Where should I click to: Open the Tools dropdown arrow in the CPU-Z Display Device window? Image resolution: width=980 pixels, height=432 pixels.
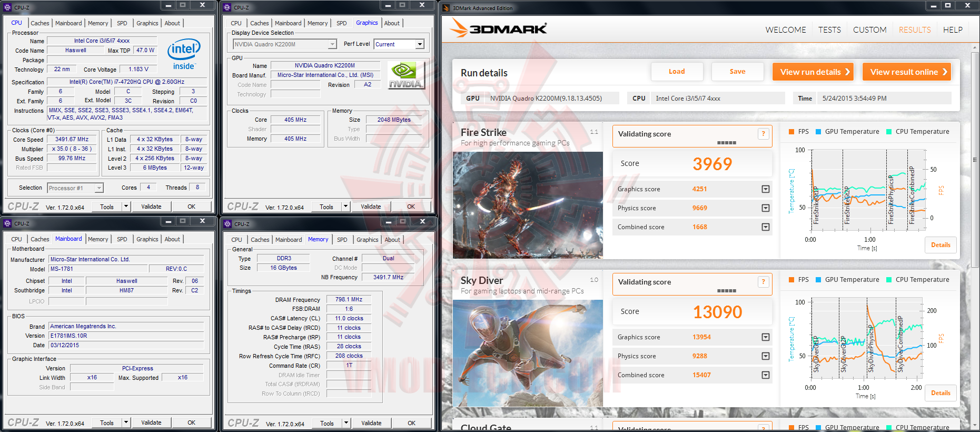pos(345,207)
